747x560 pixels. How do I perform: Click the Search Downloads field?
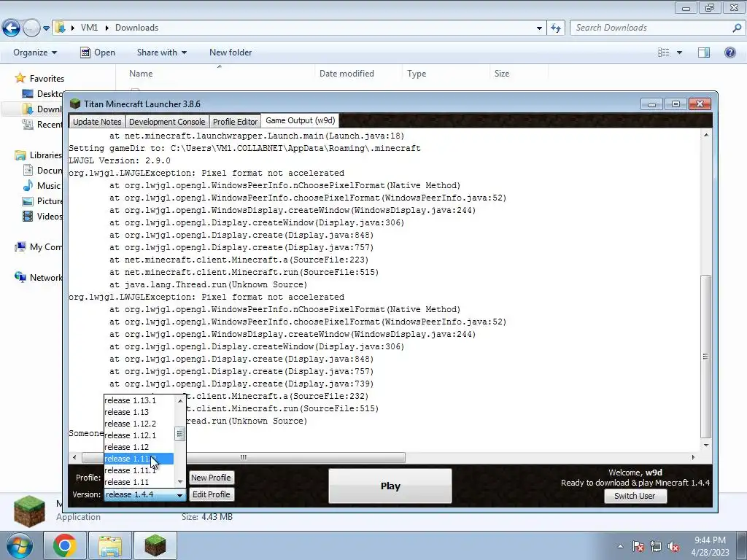point(653,28)
